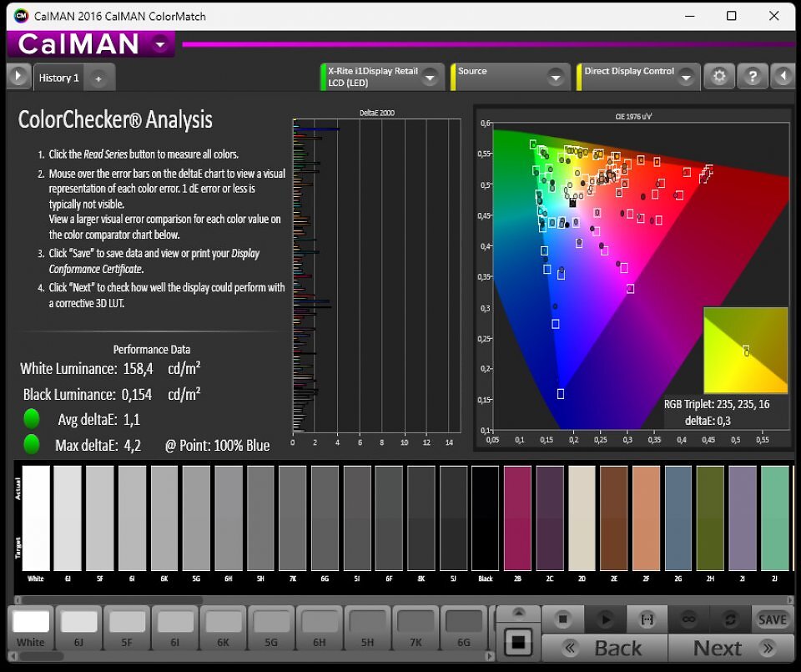801x672 pixels.
Task: Click the 'RGB Triplet: 235, 235, 16' text
Action: click(717, 404)
